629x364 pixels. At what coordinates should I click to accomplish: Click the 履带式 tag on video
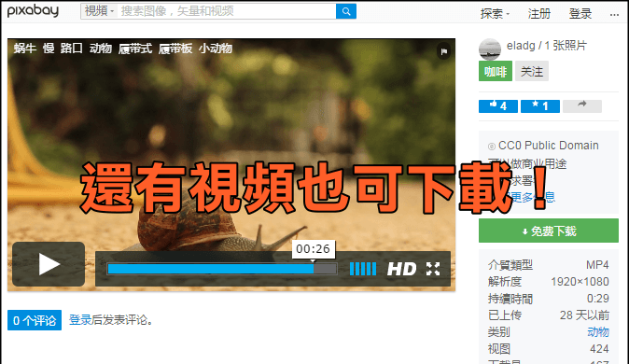click(135, 49)
